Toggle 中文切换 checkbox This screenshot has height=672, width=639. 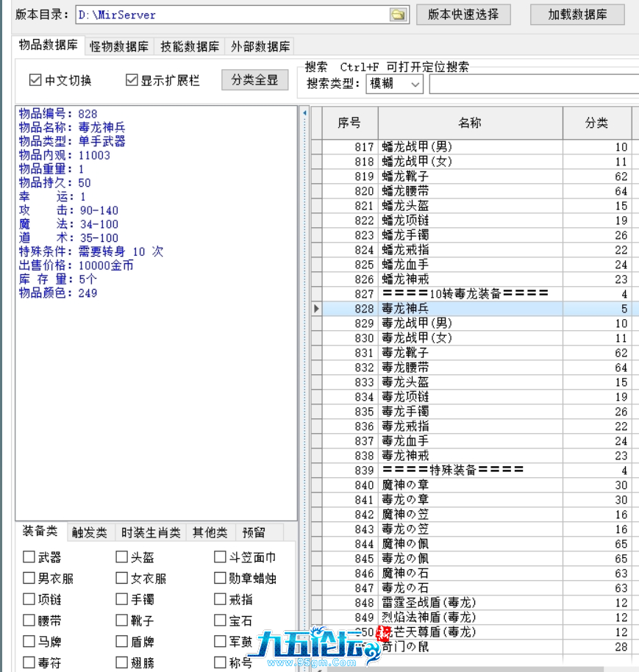click(35, 80)
